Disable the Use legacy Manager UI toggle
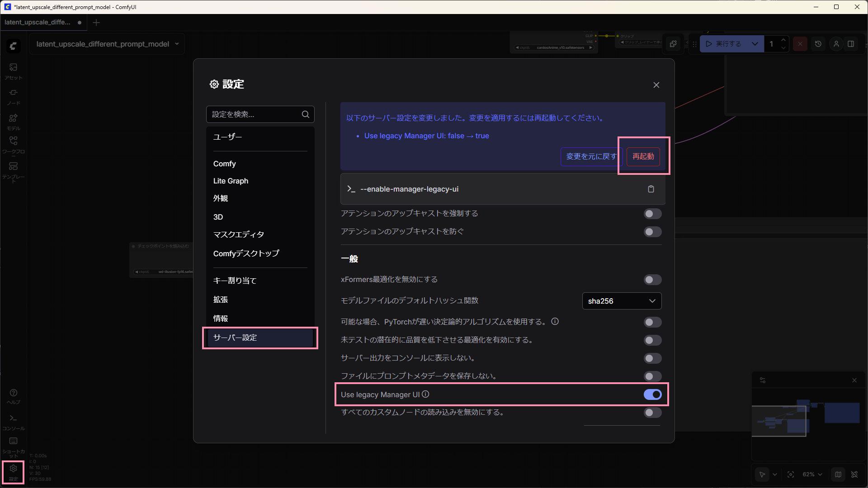This screenshot has width=868, height=488. pyautogui.click(x=652, y=394)
